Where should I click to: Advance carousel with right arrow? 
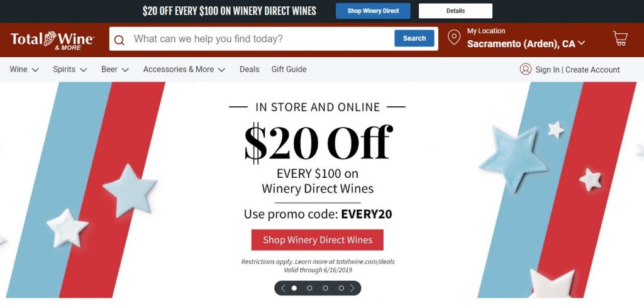(x=352, y=288)
